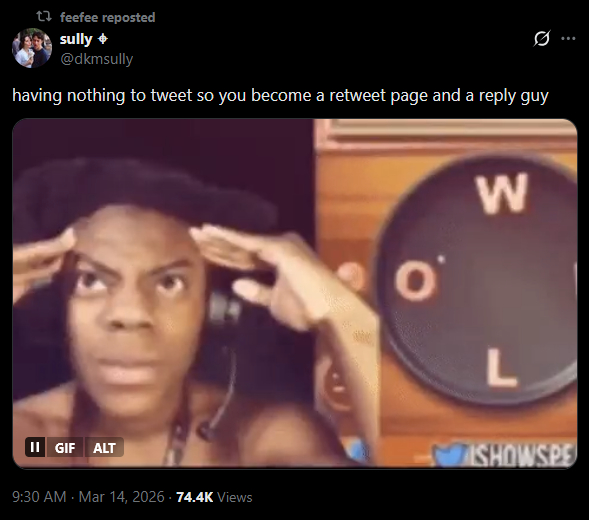This screenshot has height=520, width=589.
Task: Click the 9:30 AM timestamp link
Action: point(39,497)
